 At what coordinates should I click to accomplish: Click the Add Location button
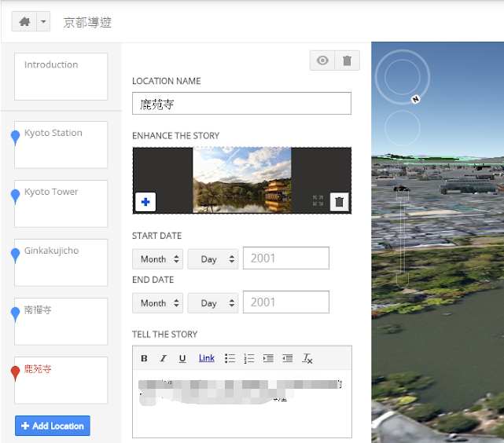click(53, 426)
